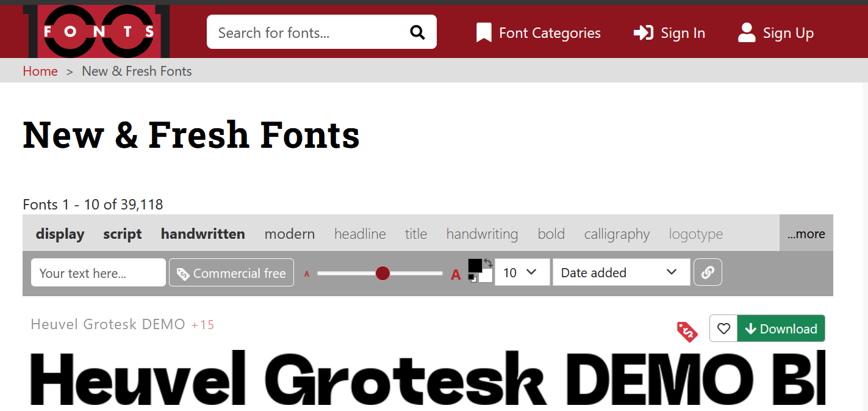
Task: Click the permalink chain icon
Action: point(708,272)
